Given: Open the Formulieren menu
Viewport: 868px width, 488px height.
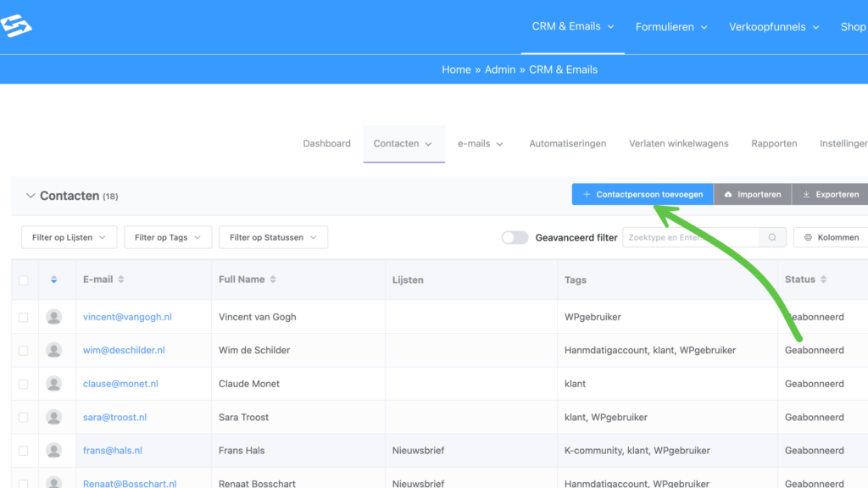Looking at the screenshot, I should (x=670, y=27).
